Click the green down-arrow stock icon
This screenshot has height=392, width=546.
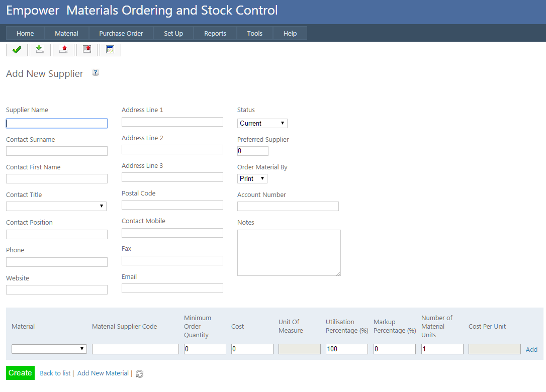40,50
